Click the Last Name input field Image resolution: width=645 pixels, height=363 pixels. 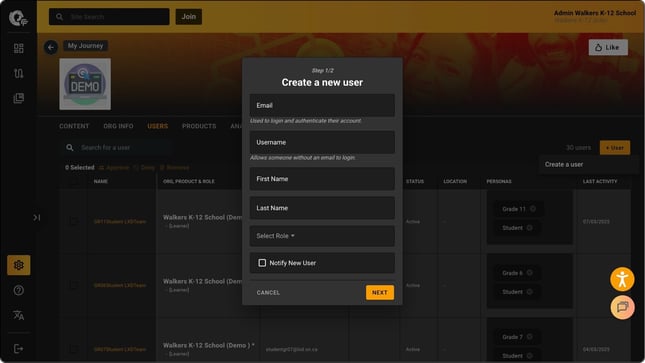(x=322, y=208)
